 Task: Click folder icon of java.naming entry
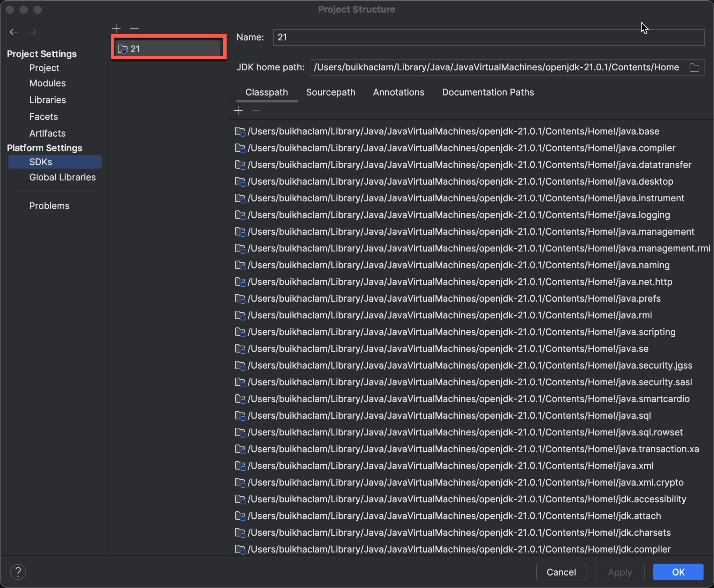point(240,265)
